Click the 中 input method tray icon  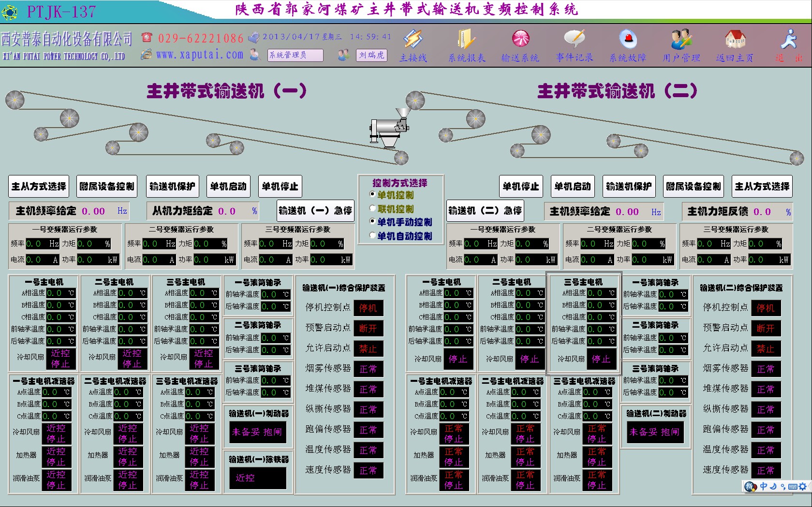[x=764, y=486]
